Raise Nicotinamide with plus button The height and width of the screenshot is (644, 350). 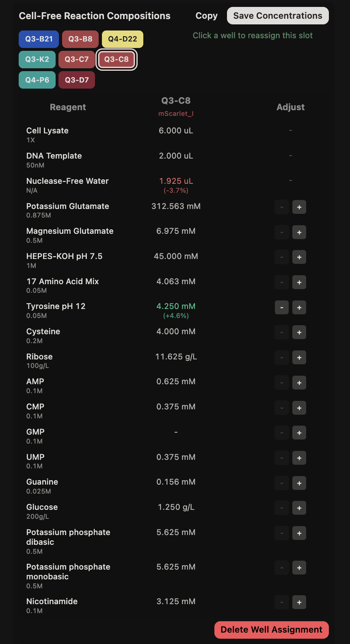click(299, 603)
